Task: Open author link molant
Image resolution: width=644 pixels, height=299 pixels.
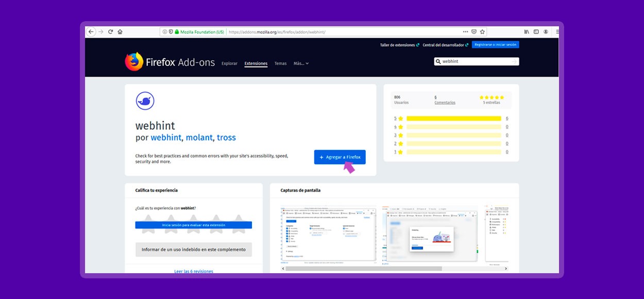Action: [199, 138]
